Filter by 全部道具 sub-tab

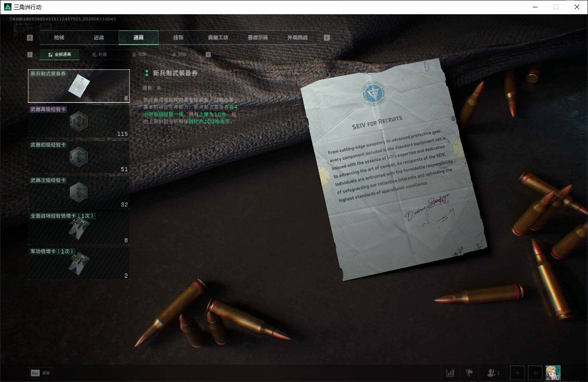point(60,54)
